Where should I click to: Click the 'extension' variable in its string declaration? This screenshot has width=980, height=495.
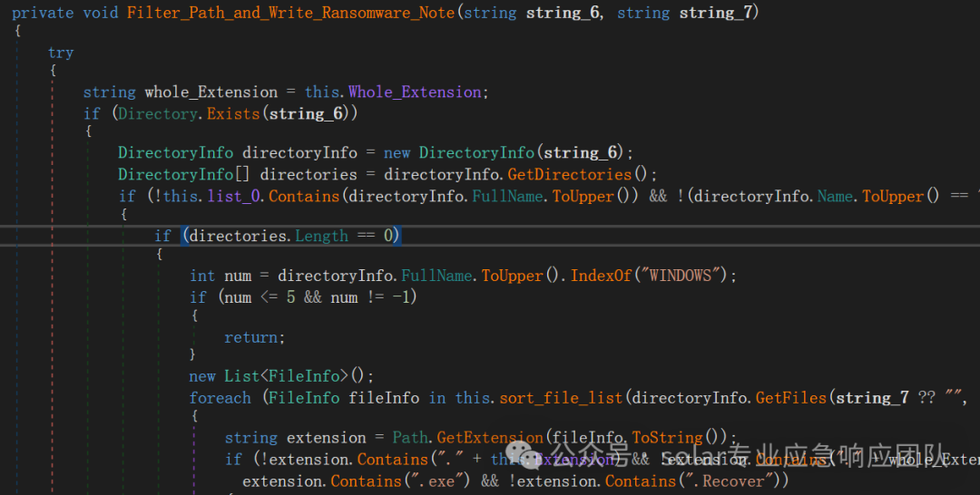pos(327,438)
